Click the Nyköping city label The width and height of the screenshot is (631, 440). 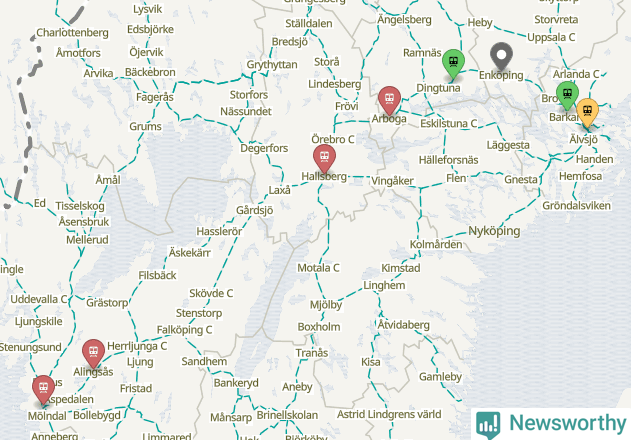(494, 231)
